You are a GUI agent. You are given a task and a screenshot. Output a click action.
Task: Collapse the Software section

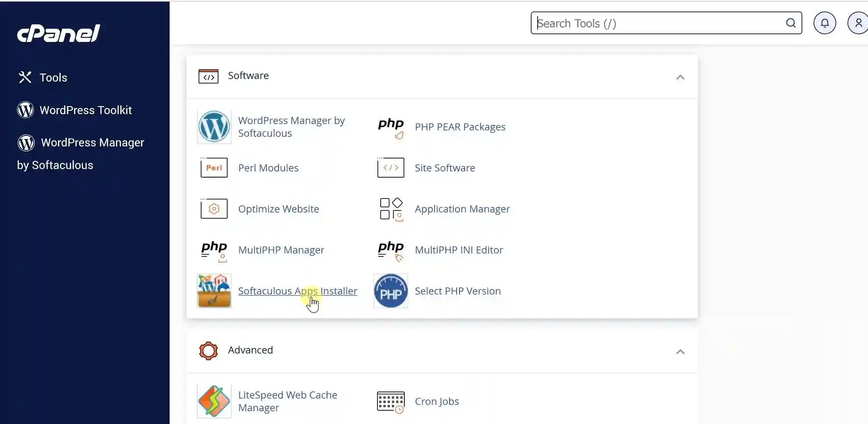pos(680,77)
